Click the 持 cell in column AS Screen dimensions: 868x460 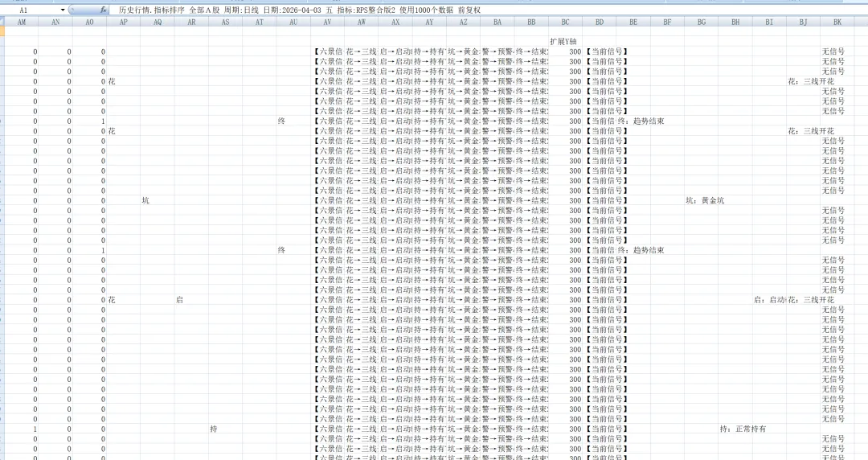tap(225, 429)
